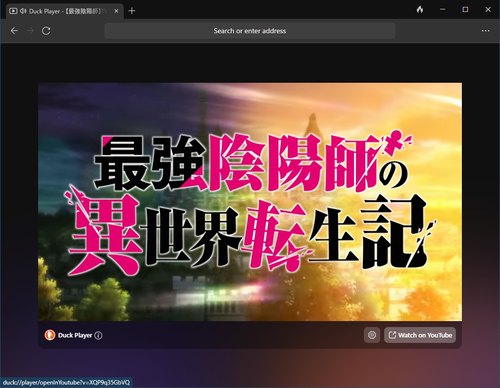
Task: Open the browser three-dots menu
Action: pos(485,31)
